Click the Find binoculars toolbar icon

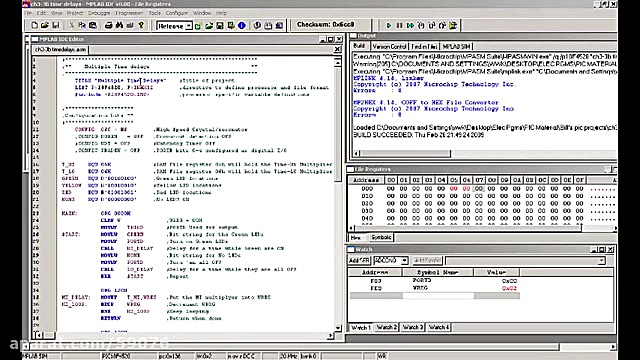[119, 25]
